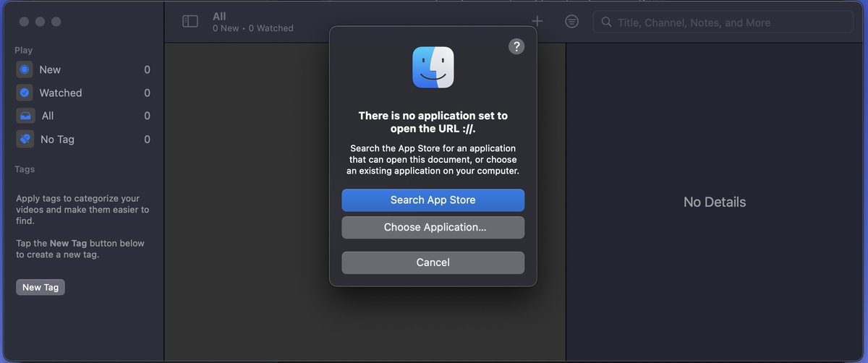Toggle the sidebar panel icon
The width and height of the screenshot is (868, 363).
pos(190,22)
